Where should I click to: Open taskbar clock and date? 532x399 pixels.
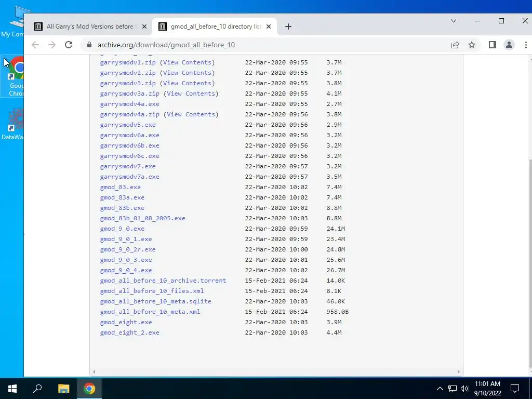pyautogui.click(x=487, y=389)
